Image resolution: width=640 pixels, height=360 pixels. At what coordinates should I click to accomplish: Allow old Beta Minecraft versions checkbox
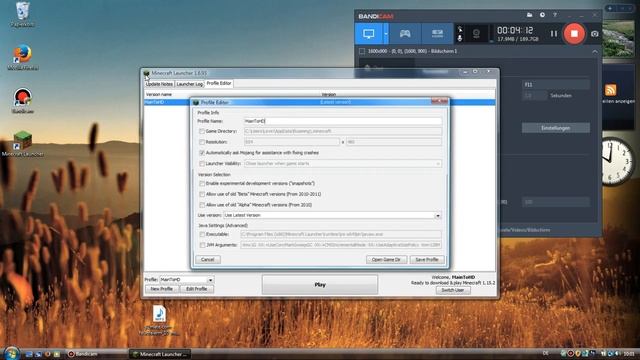point(202,194)
